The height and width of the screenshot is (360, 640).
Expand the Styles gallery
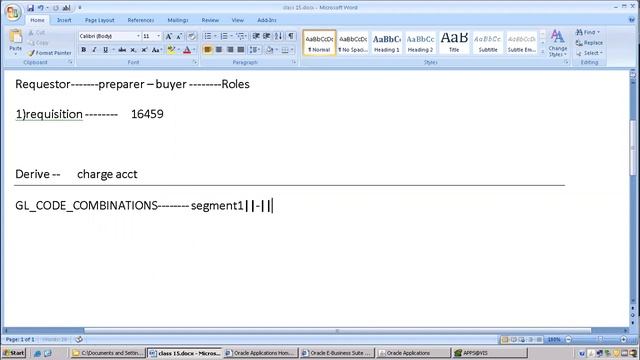tap(542, 52)
